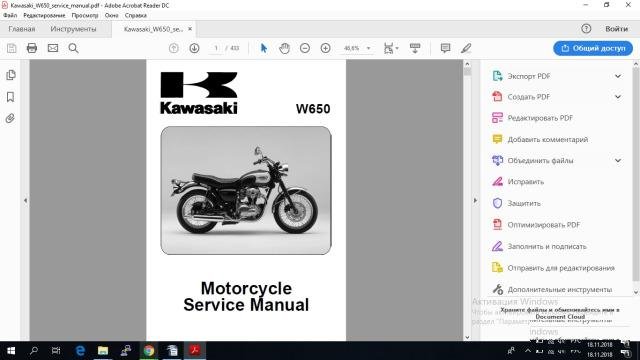Open Оптимизировать PDF tool
The height and width of the screenshot is (360, 640).
tap(536, 225)
